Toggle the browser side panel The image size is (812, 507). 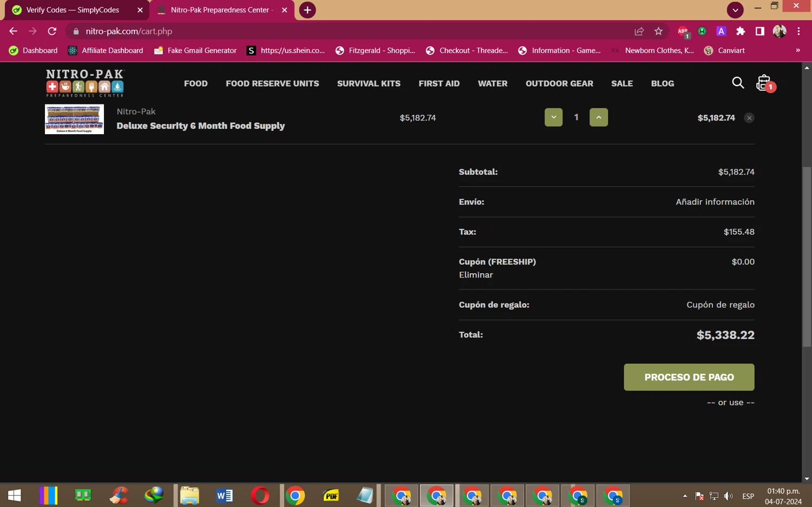(x=760, y=31)
